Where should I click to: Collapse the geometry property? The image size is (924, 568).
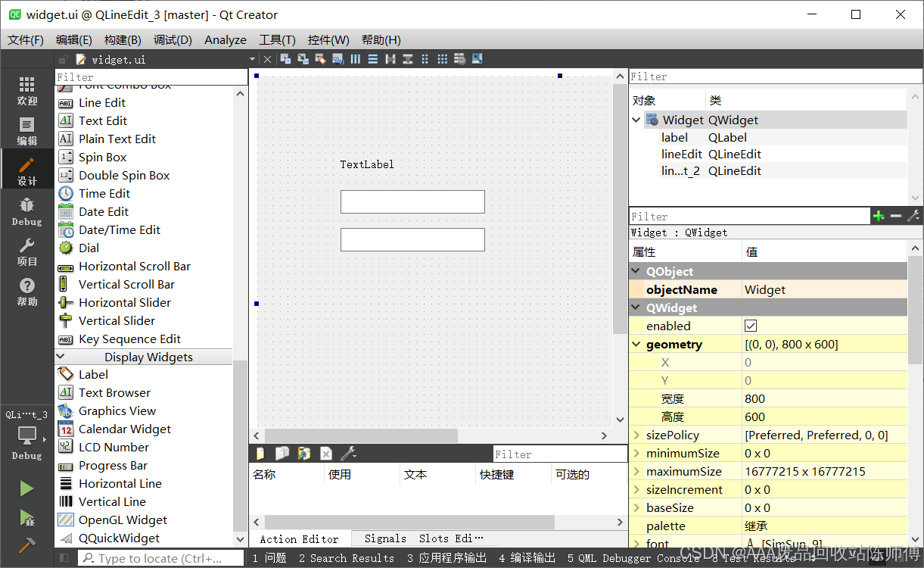pos(636,344)
